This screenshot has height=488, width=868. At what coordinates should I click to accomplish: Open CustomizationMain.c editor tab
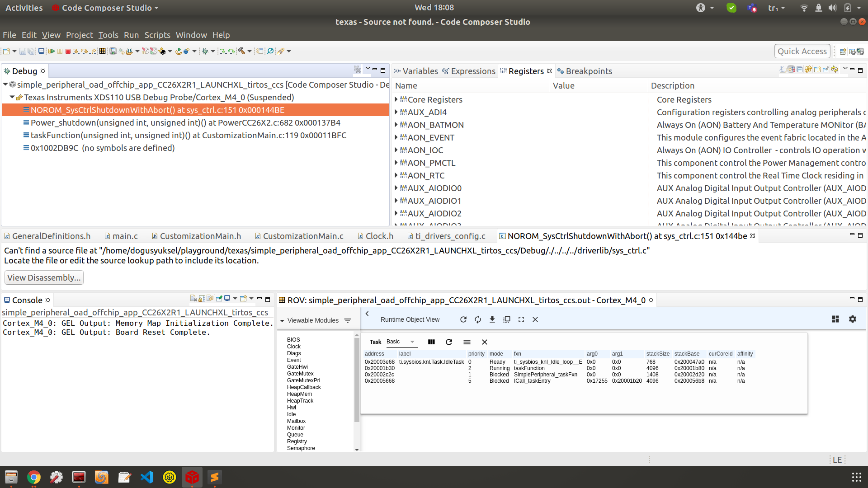tap(299, 236)
